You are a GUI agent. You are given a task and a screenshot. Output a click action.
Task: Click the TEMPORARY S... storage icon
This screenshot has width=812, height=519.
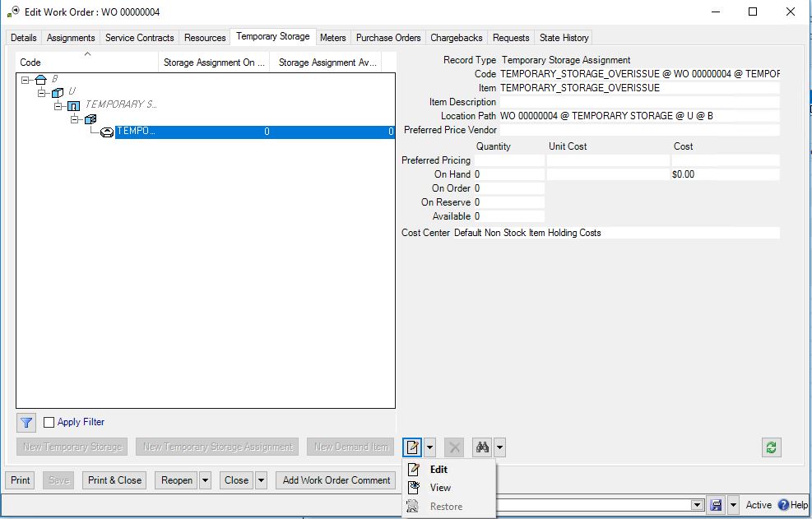click(73, 105)
